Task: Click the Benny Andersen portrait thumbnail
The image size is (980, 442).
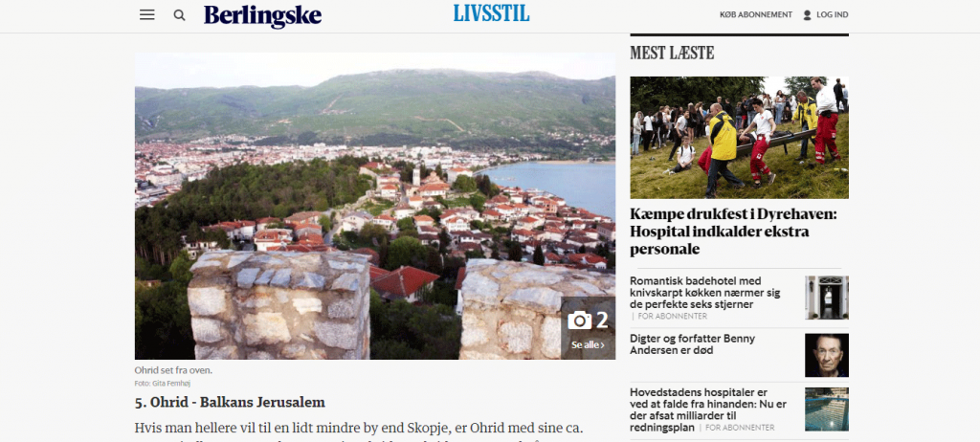Action: [827, 355]
